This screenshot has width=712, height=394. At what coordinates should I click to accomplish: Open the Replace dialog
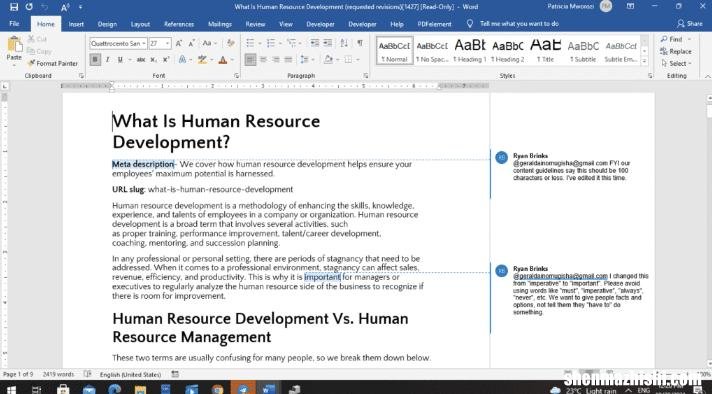[x=676, y=52]
